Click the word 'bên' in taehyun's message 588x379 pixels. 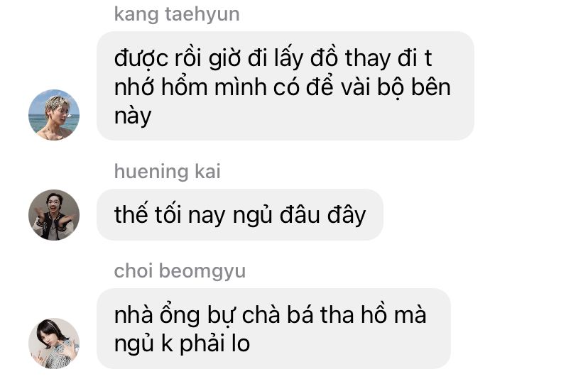[431, 87]
